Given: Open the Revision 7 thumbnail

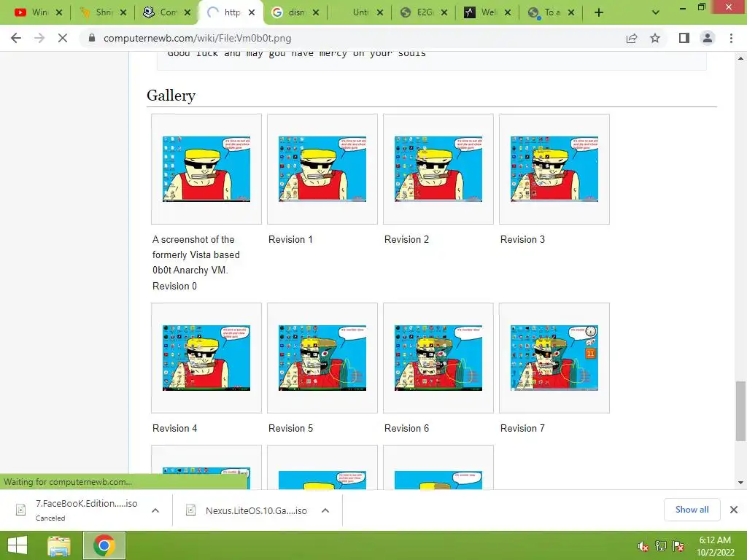Looking at the screenshot, I should point(554,358).
